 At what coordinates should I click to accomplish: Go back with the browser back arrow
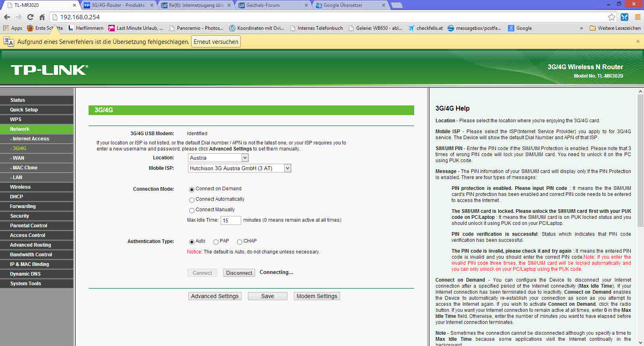(x=7, y=17)
